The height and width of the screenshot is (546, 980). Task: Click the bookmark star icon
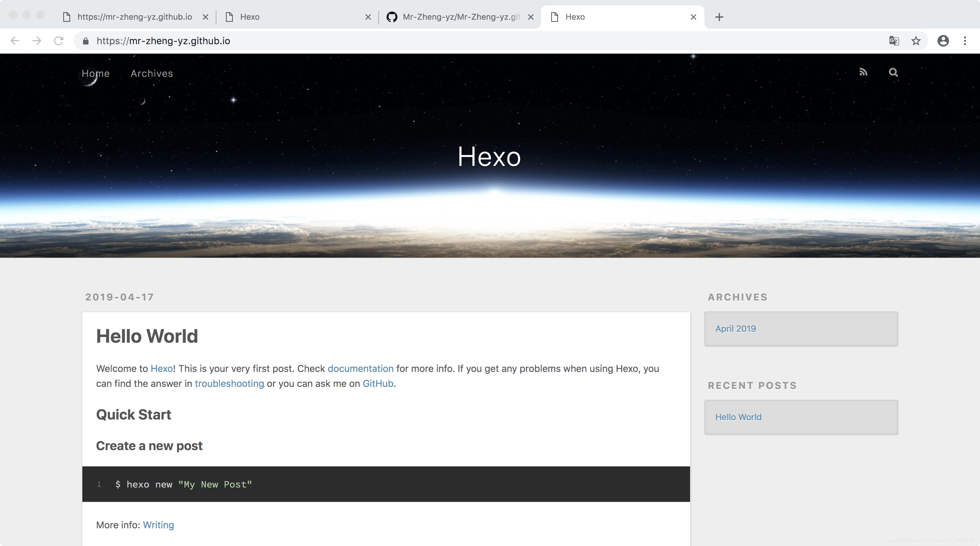tap(916, 40)
